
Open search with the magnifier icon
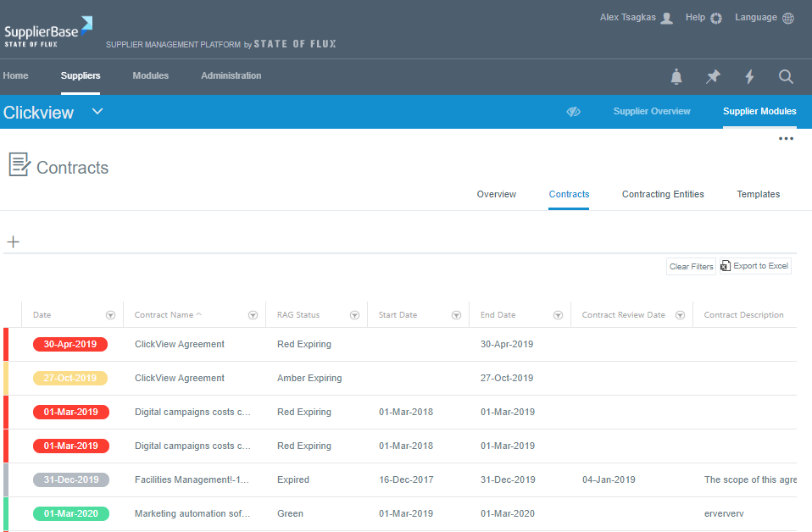click(786, 77)
